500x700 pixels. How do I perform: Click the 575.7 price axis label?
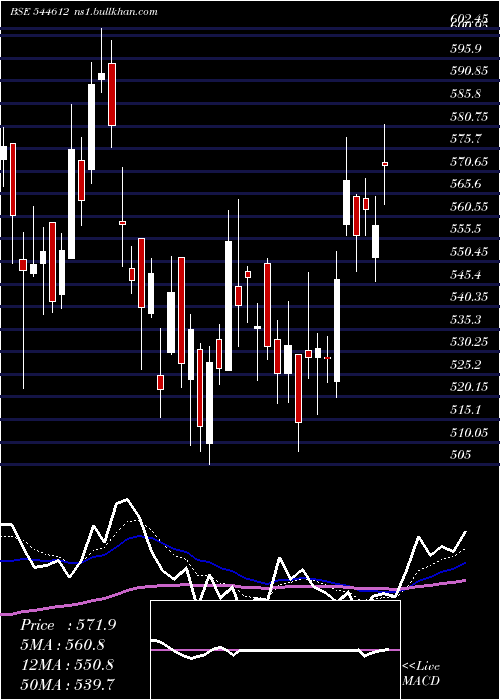point(466,139)
